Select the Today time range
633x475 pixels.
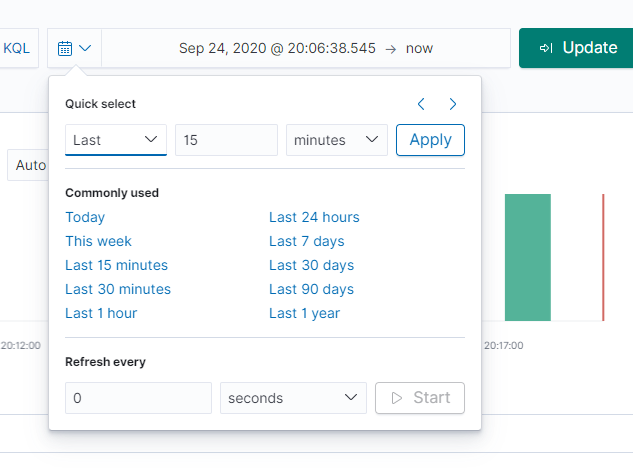(85, 217)
